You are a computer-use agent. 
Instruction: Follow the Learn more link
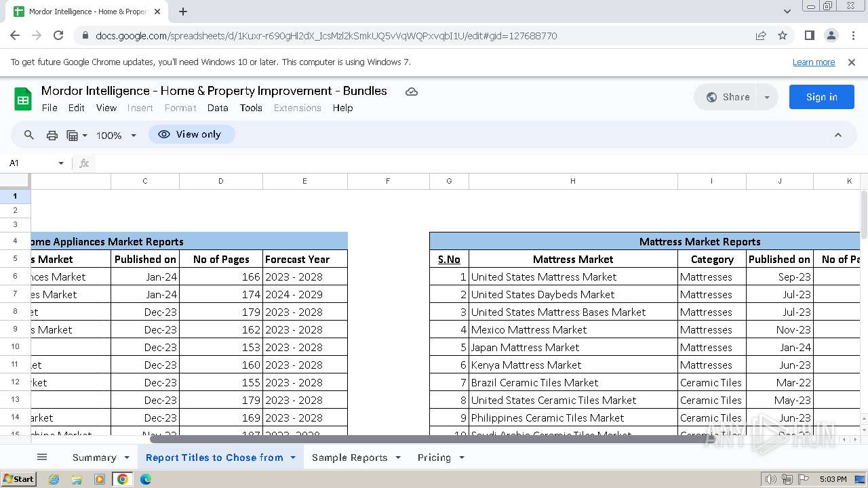coord(814,62)
